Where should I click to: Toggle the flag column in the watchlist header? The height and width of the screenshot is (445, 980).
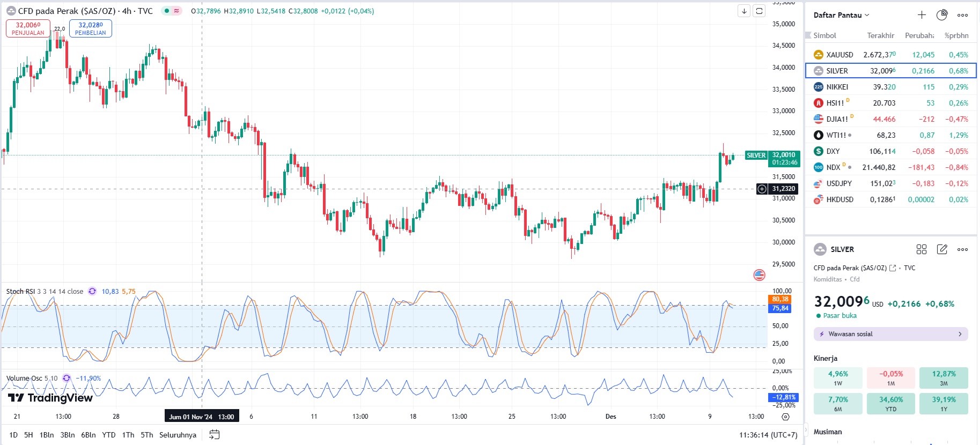tap(808, 35)
